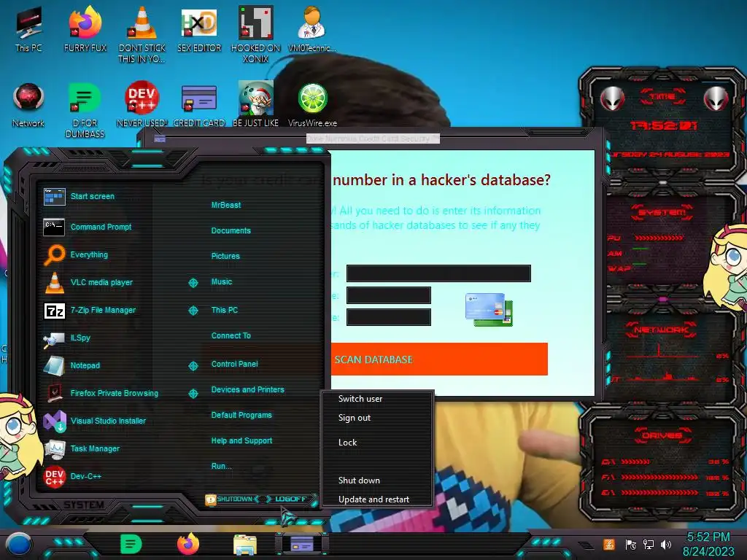Click the credit cards image in form
This screenshot has height=560, width=747.
point(489,309)
